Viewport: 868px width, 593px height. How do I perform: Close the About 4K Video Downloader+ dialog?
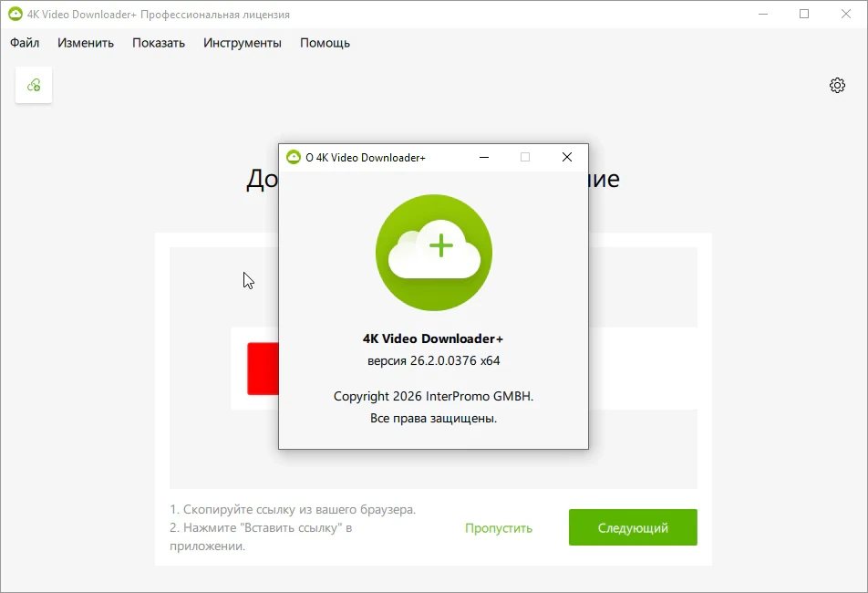(567, 157)
